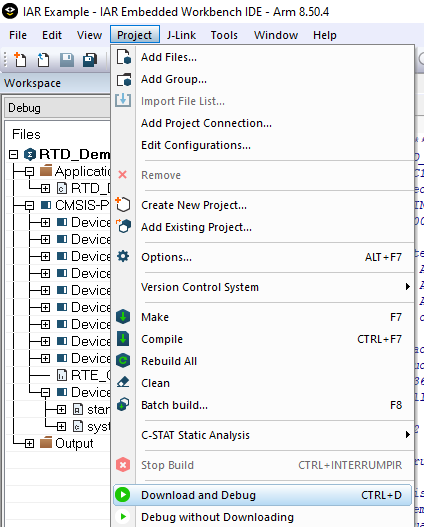The width and height of the screenshot is (424, 527).
Task: Click the Debug without Downloading play icon
Action: [123, 516]
